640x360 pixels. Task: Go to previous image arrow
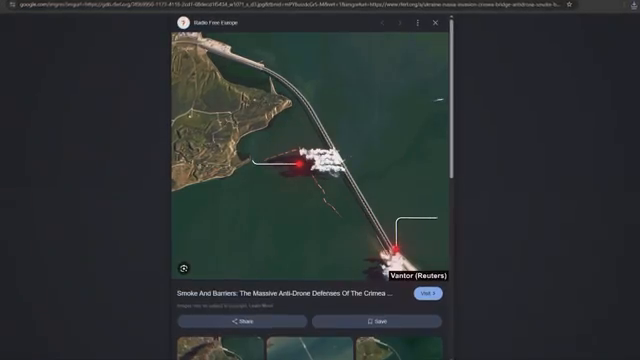pyautogui.click(x=382, y=23)
